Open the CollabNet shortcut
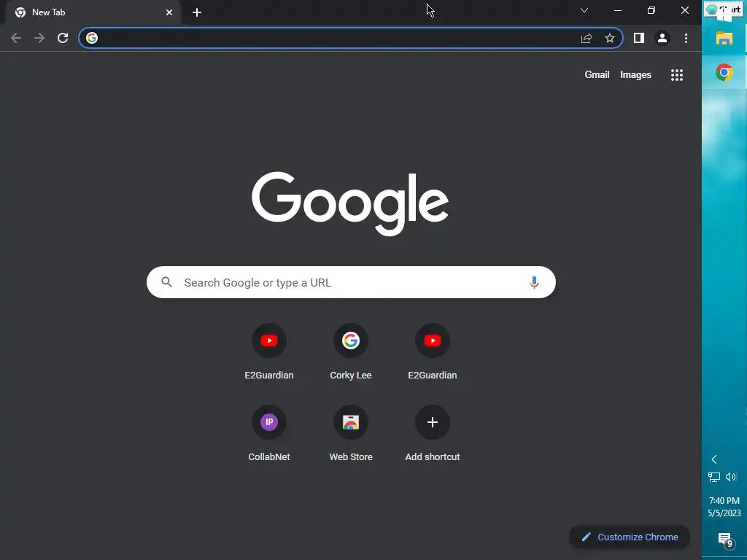The image size is (747, 560). pyautogui.click(x=269, y=433)
